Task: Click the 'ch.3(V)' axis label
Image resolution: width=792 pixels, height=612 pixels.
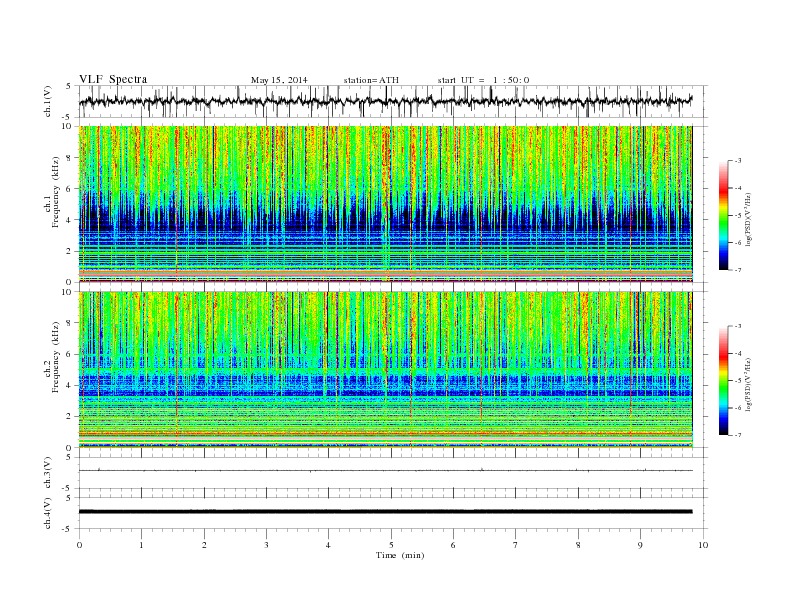Action: pyautogui.click(x=48, y=473)
